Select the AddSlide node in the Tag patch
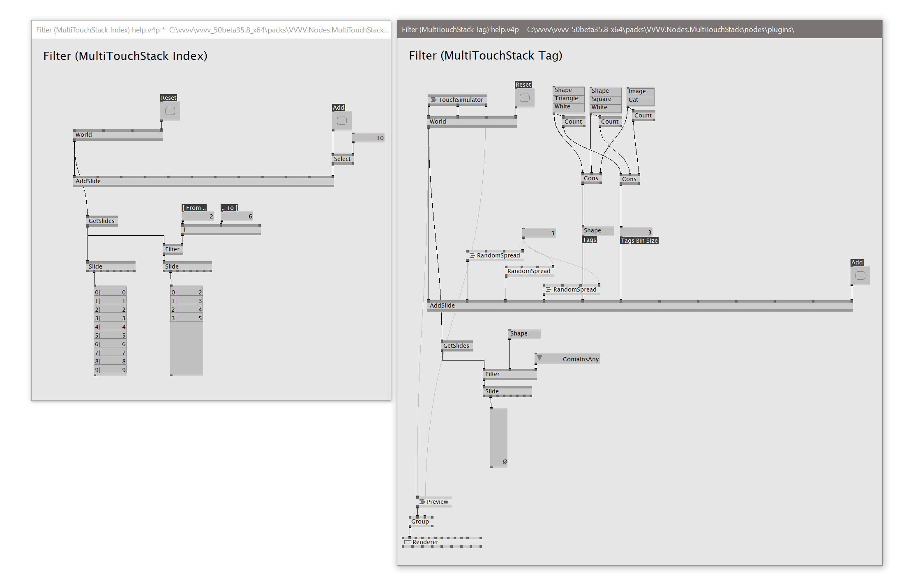The height and width of the screenshot is (588, 906). [640, 305]
